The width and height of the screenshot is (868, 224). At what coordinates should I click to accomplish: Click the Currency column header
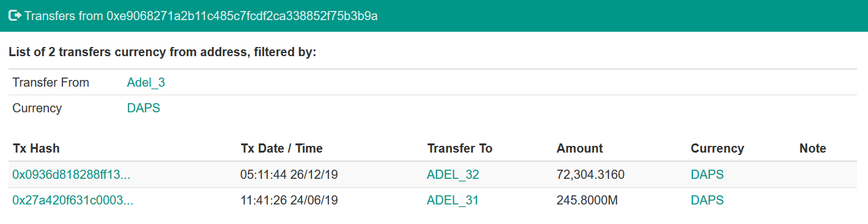(717, 148)
